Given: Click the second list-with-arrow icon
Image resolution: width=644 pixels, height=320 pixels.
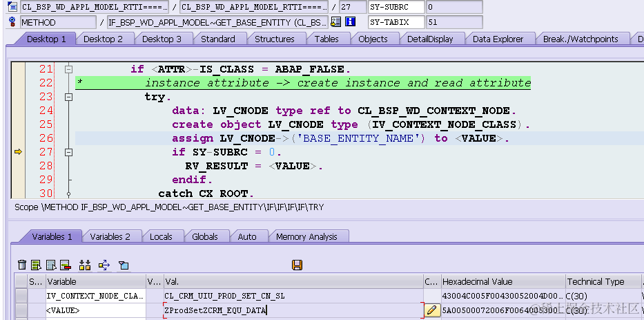Looking at the screenshot, I should (x=51, y=265).
